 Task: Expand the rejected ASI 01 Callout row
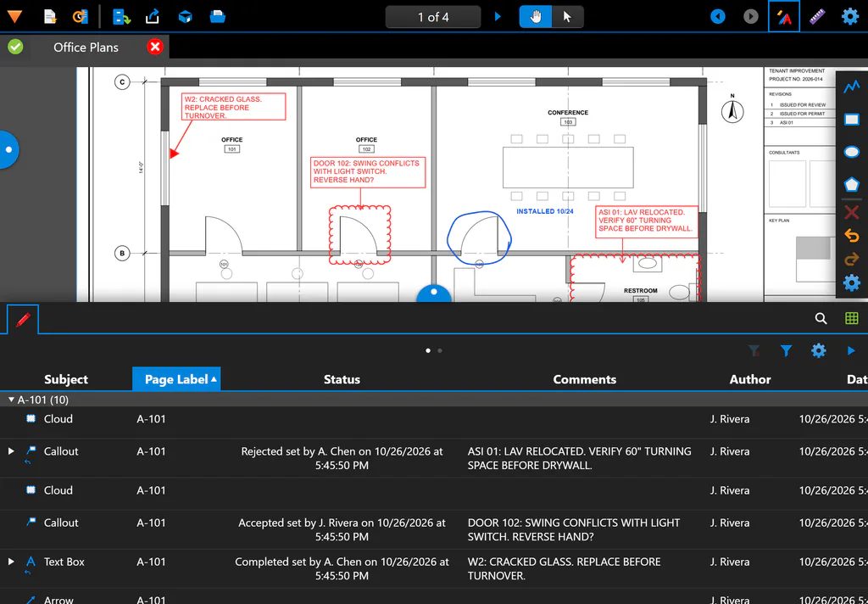point(11,451)
